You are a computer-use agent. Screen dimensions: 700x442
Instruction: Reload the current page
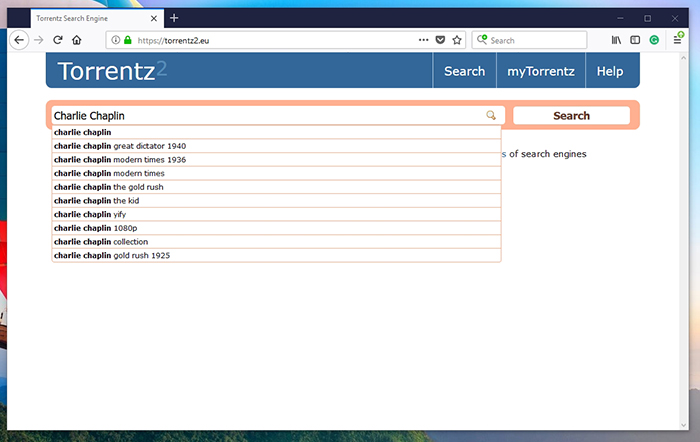click(x=58, y=40)
